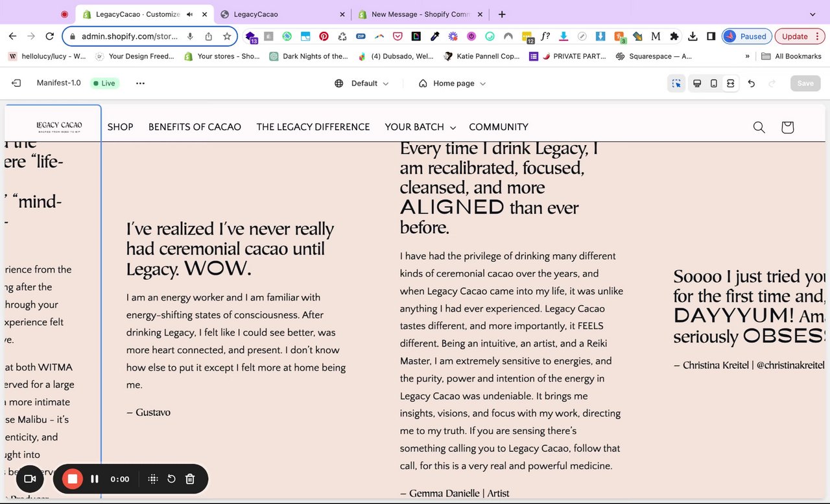Screen dimensions: 830x504
Task: Open the shopping cart icon
Action: point(787,127)
